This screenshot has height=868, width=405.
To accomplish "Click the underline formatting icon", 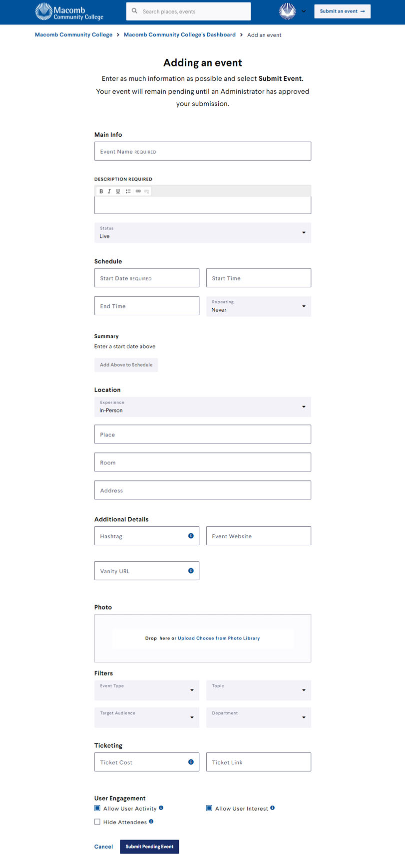I will click(118, 191).
